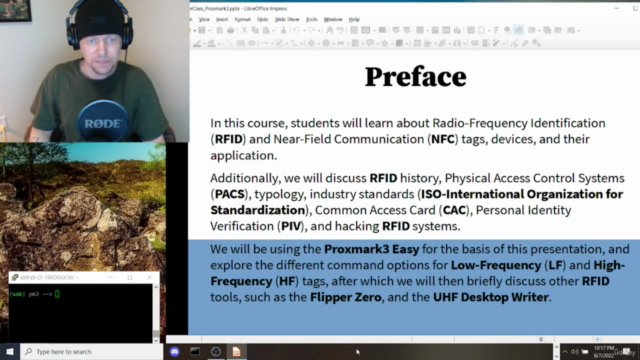This screenshot has width=640, height=360.
Task: Click the Redo arrow icon
Action: pos(311,30)
